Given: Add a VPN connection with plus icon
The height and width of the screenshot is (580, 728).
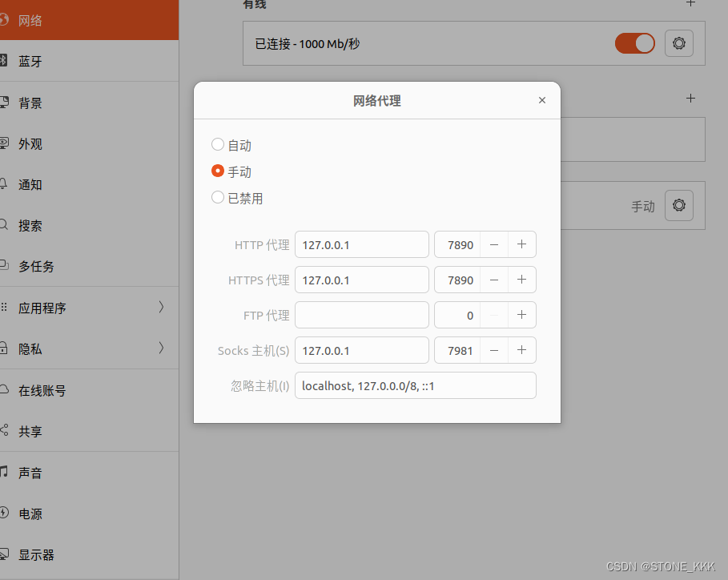Looking at the screenshot, I should pyautogui.click(x=690, y=99).
